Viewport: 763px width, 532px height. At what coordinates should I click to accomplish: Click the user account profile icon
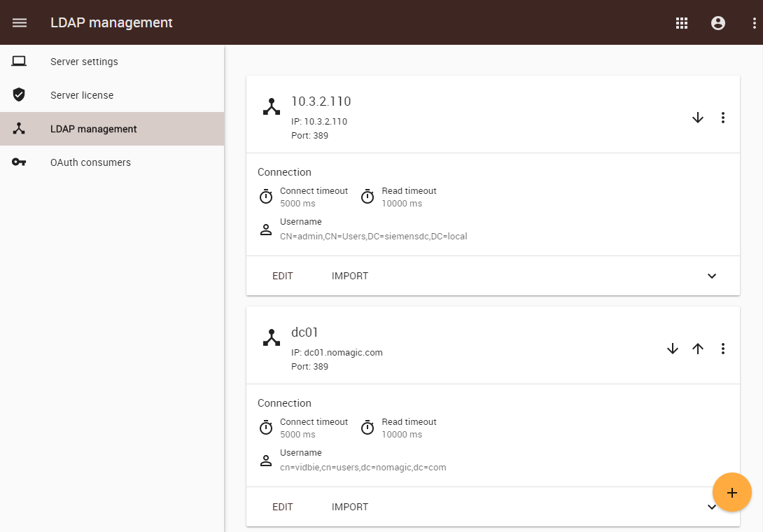pyautogui.click(x=718, y=22)
